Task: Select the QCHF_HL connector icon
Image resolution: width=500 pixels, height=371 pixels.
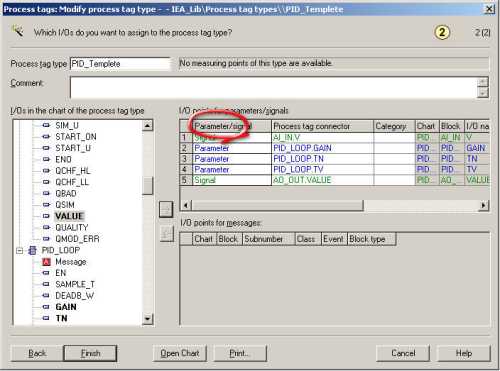Action: pos(46,171)
